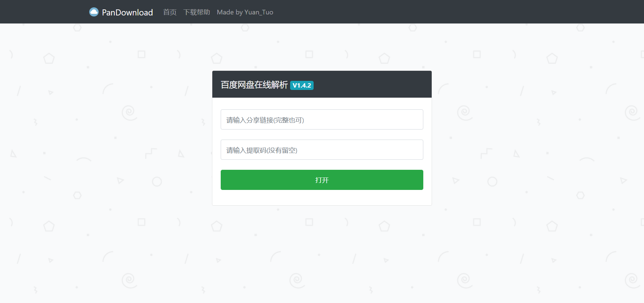Viewport: 644px width, 303px height.
Task: Select the extraction code input field
Action: click(321, 150)
